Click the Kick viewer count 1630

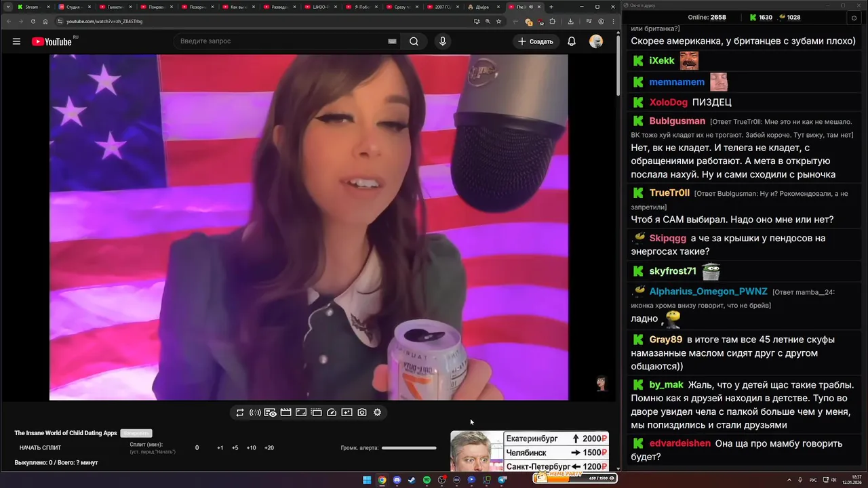761,17
